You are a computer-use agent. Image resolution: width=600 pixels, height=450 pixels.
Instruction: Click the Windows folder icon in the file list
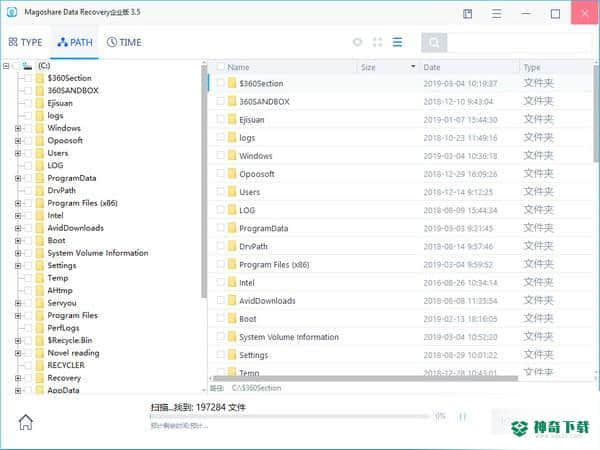[x=232, y=155]
